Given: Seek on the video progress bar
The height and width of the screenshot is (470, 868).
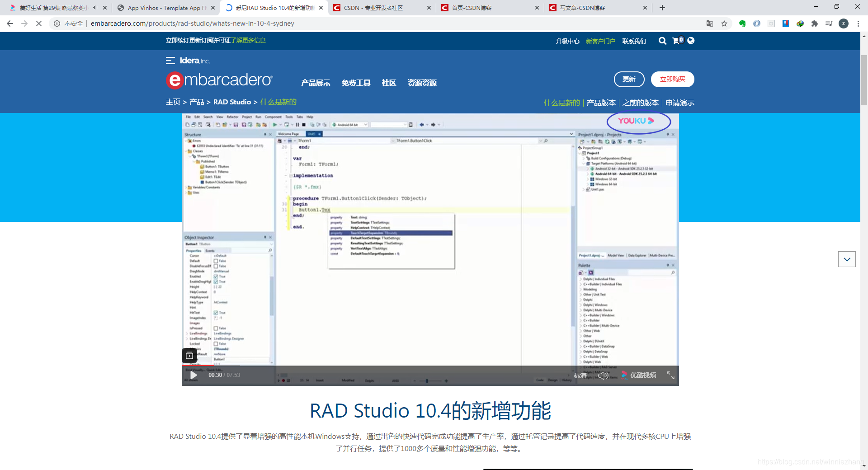Looking at the screenshot, I should click(x=430, y=365).
